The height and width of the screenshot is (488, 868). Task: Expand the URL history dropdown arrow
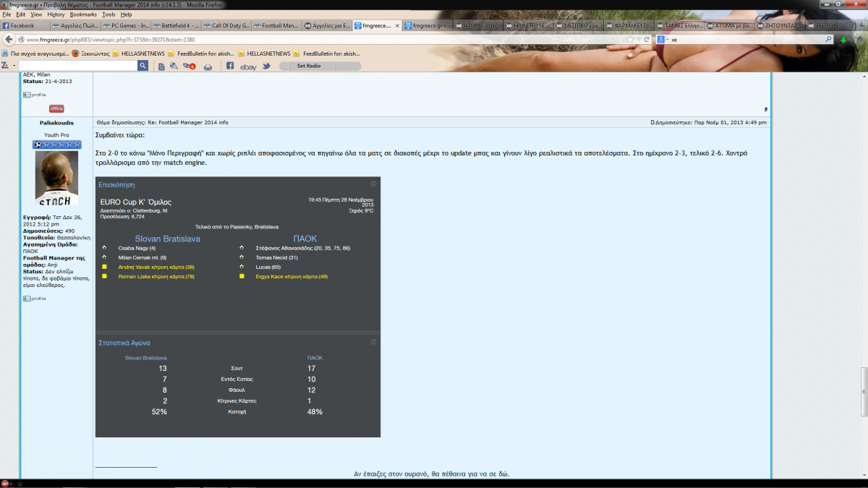pyautogui.click(x=638, y=39)
